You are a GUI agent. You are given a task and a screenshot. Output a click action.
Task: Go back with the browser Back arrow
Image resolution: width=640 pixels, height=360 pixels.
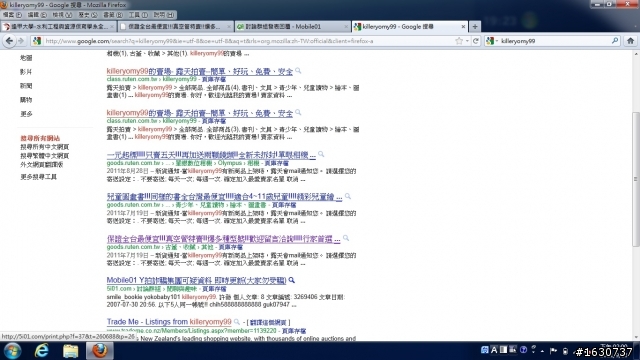coord(9,41)
